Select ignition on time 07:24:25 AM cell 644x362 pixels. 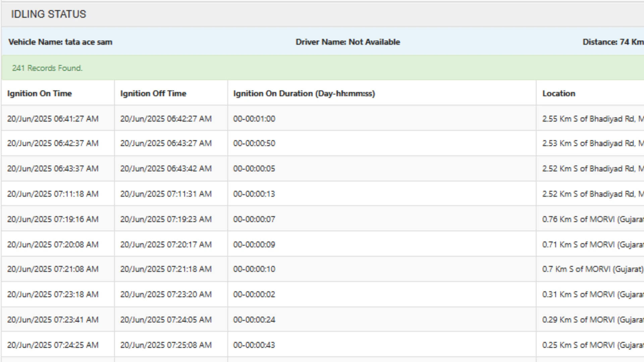(53, 345)
